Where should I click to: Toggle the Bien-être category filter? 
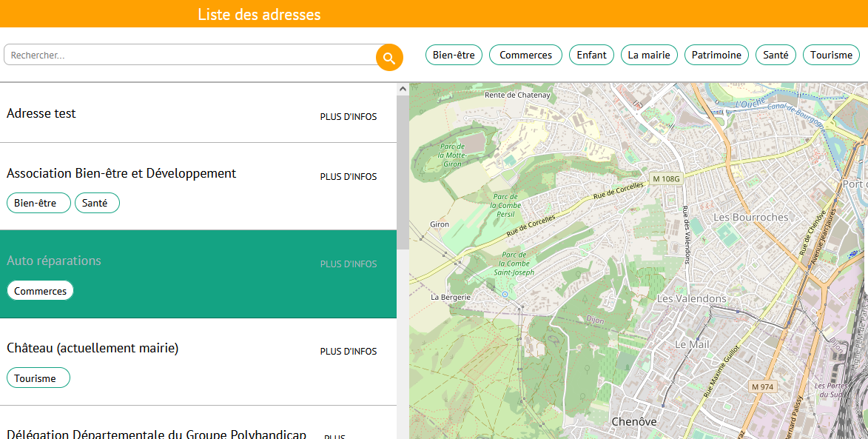click(x=454, y=54)
